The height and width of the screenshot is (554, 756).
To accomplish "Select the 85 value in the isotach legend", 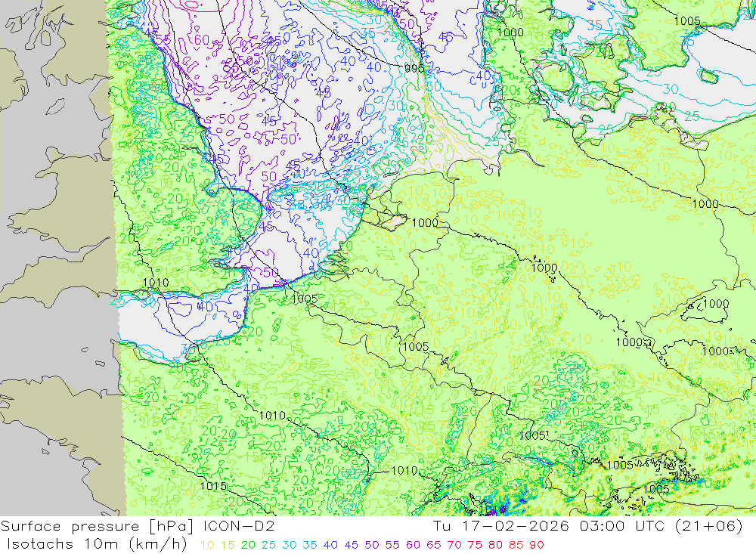I will click(x=516, y=546).
